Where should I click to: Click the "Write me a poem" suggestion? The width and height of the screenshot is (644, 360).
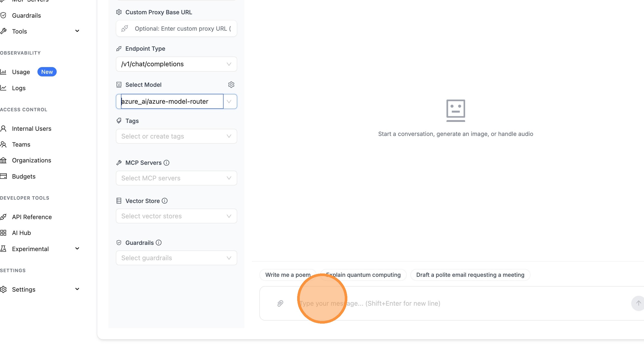coord(288,275)
